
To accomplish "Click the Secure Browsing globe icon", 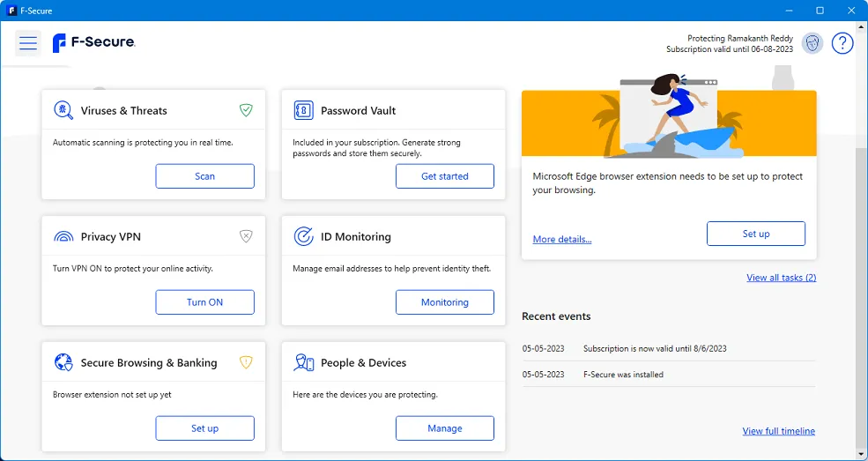I will coord(63,362).
